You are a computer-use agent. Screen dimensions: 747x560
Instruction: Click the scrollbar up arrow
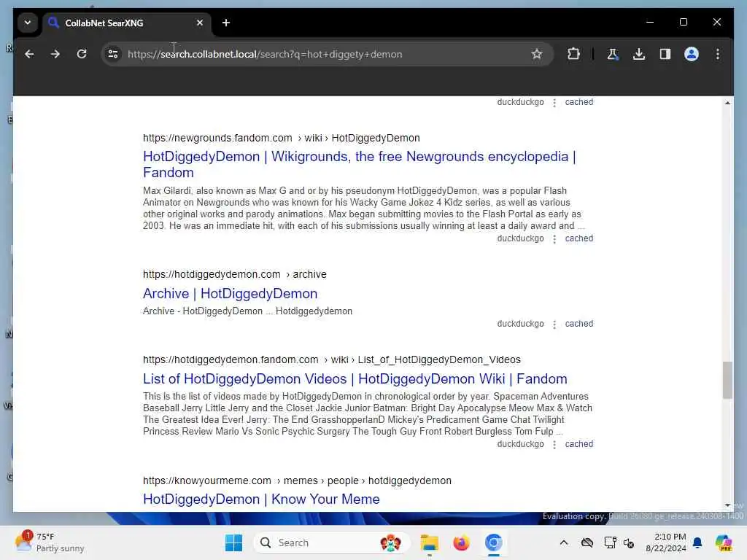point(727,103)
